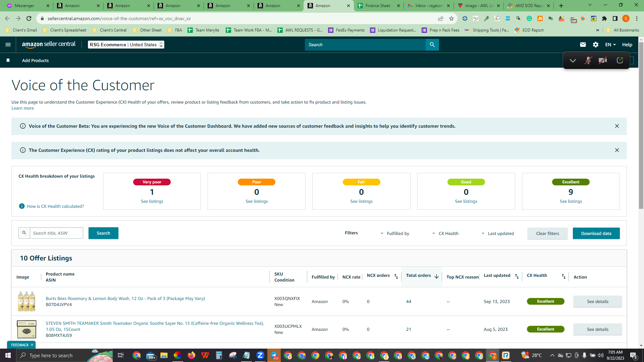Screen dimensions: 644x362
Task: Click the Seller Central header search field
Action: coord(365,45)
